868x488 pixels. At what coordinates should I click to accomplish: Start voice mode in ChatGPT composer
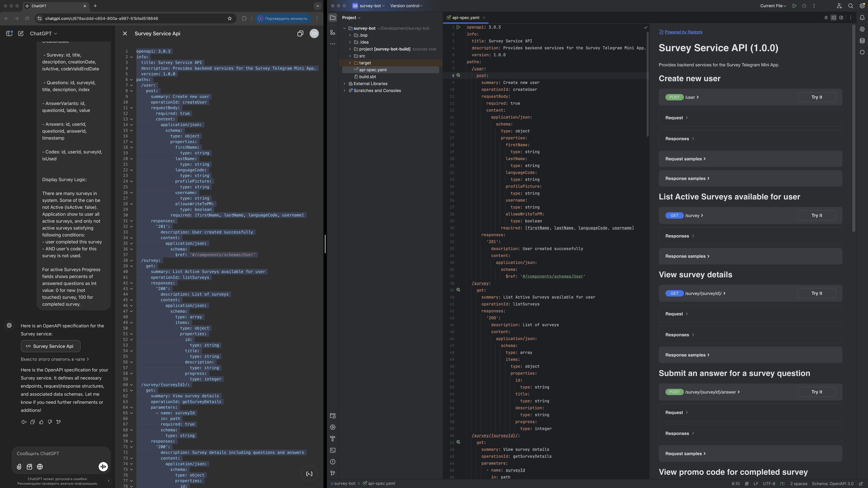tap(103, 467)
